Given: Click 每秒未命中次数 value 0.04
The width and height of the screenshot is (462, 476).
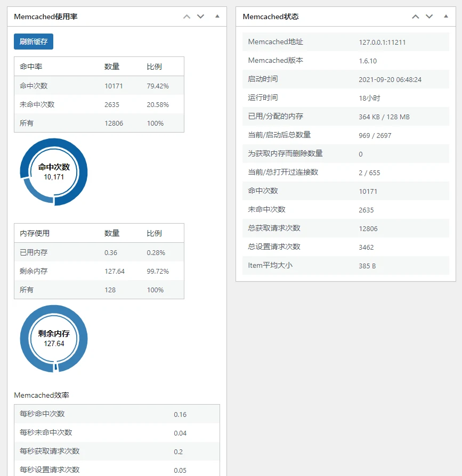Looking at the screenshot, I should coord(180,433).
